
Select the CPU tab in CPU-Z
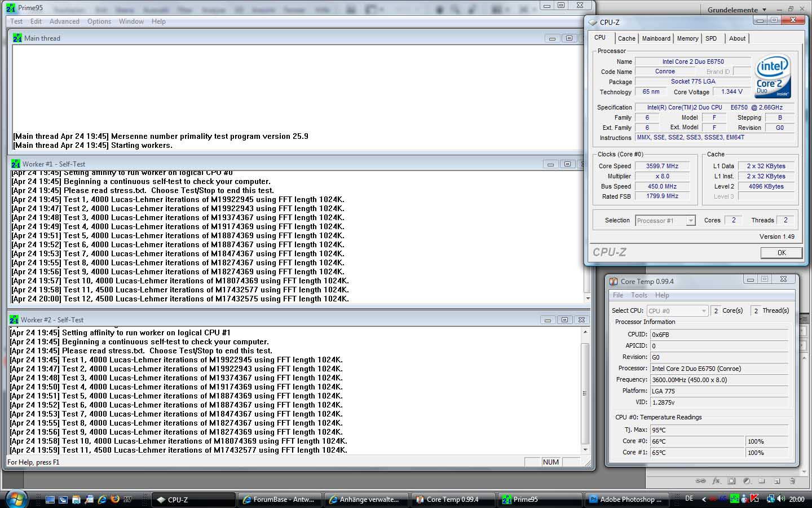coord(600,37)
